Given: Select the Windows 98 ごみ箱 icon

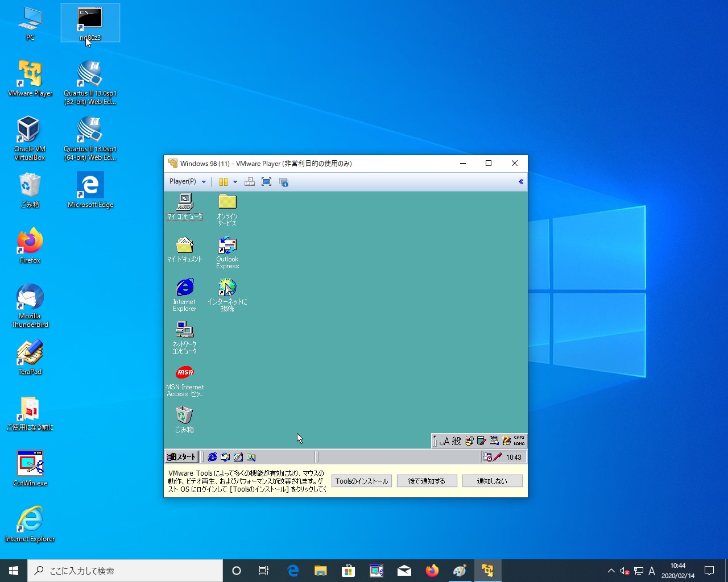Looking at the screenshot, I should pyautogui.click(x=184, y=420).
